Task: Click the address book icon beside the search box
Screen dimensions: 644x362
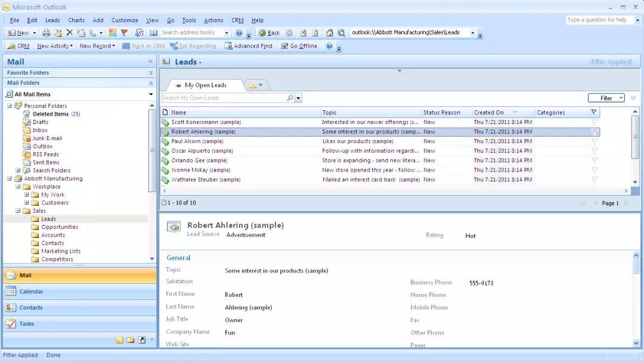Action: coord(153,33)
